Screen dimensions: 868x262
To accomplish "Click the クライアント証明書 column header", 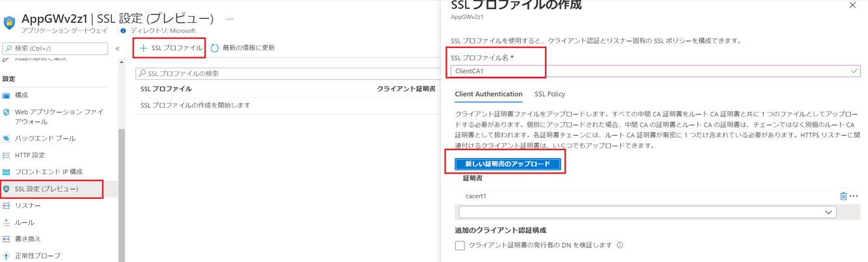I will 406,89.
